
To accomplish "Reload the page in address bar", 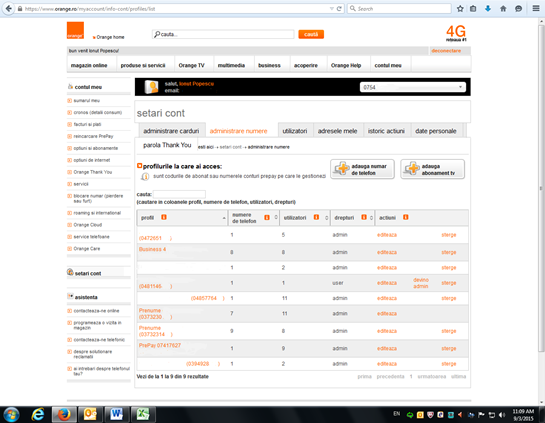I will pyautogui.click(x=339, y=9).
